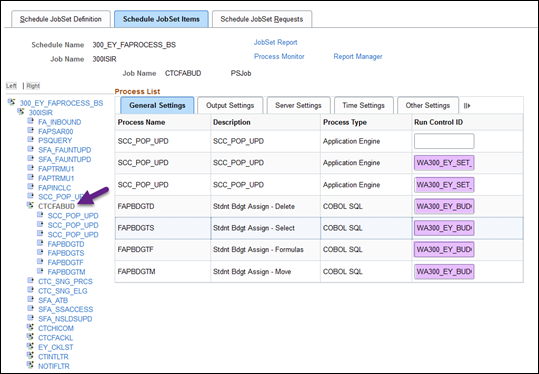The height and width of the screenshot is (374, 539).
Task: Click the Left tree scroll button
Action: tap(11, 86)
